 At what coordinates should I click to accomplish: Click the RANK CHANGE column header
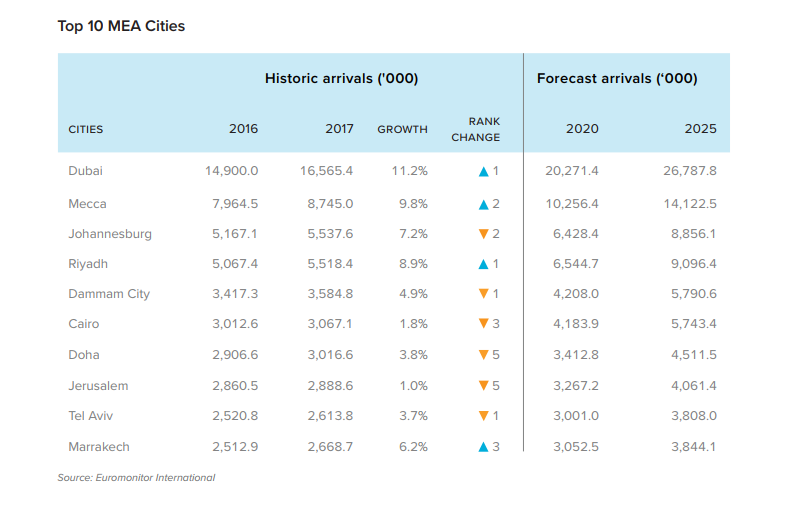(475, 129)
